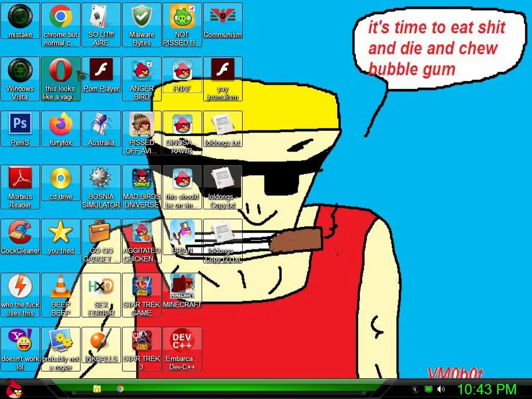Open the 'Malware Bytes' shield icon
Image resolution: width=532 pixels, height=399 pixels.
141,25
